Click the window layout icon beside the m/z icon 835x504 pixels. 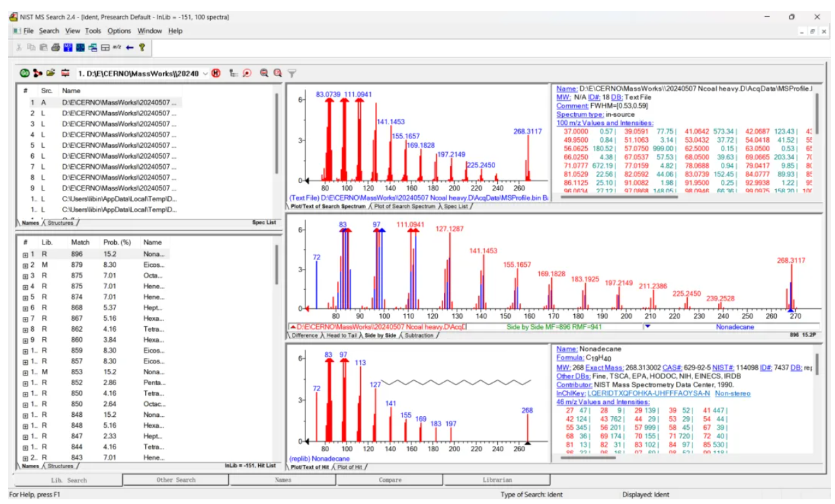(x=105, y=47)
